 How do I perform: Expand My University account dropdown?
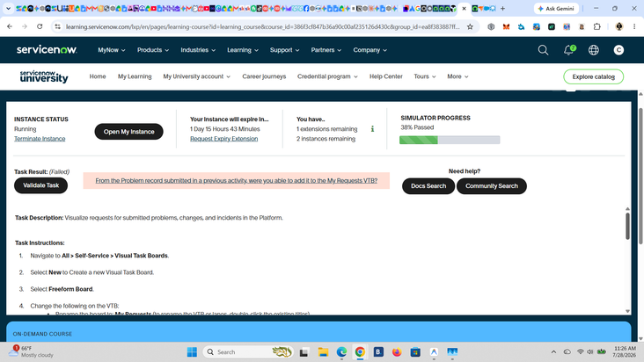(197, 76)
